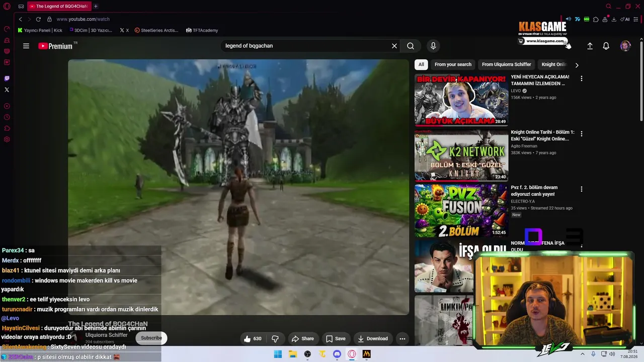Download the current video
The height and width of the screenshot is (362, 644).
373,339
